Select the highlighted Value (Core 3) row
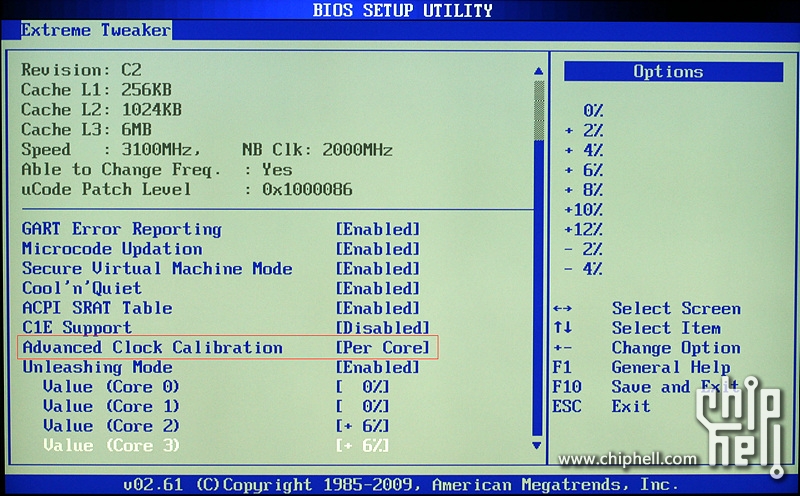 point(111,445)
